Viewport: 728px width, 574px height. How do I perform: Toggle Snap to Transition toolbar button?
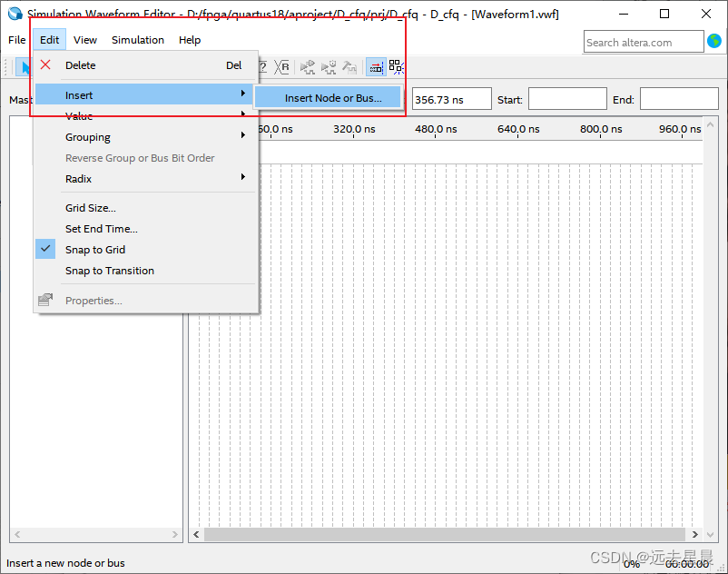396,67
